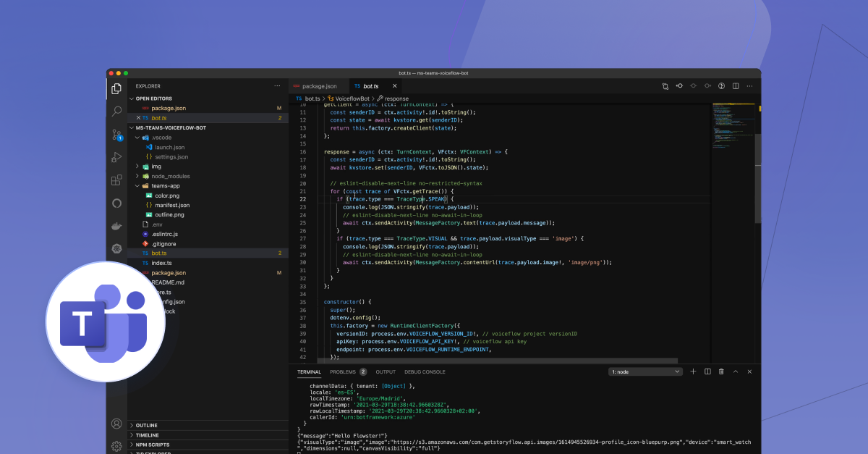This screenshot has width=868, height=454.
Task: Open editor more actions ellipsis
Action: 749,85
